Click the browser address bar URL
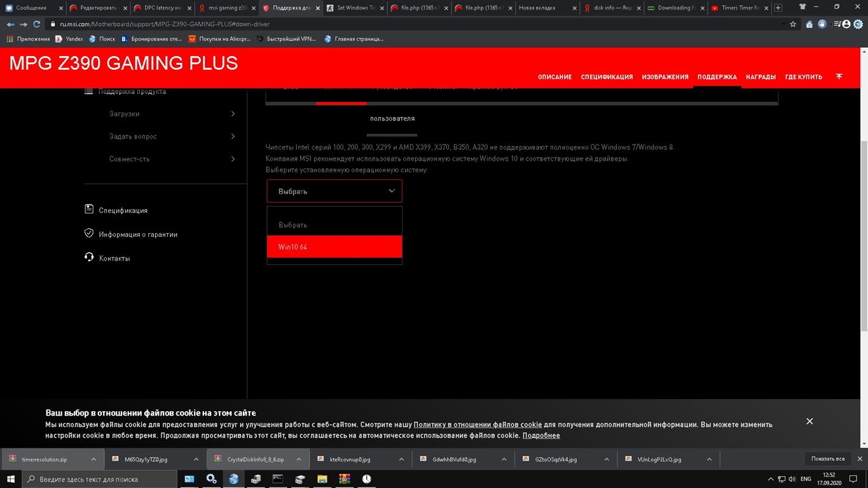This screenshot has width=868, height=488. click(165, 24)
